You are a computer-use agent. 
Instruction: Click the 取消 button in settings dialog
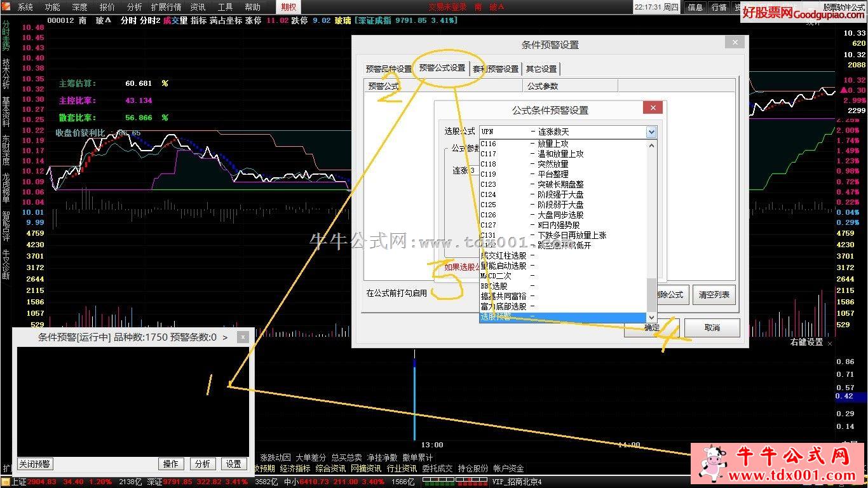click(712, 328)
